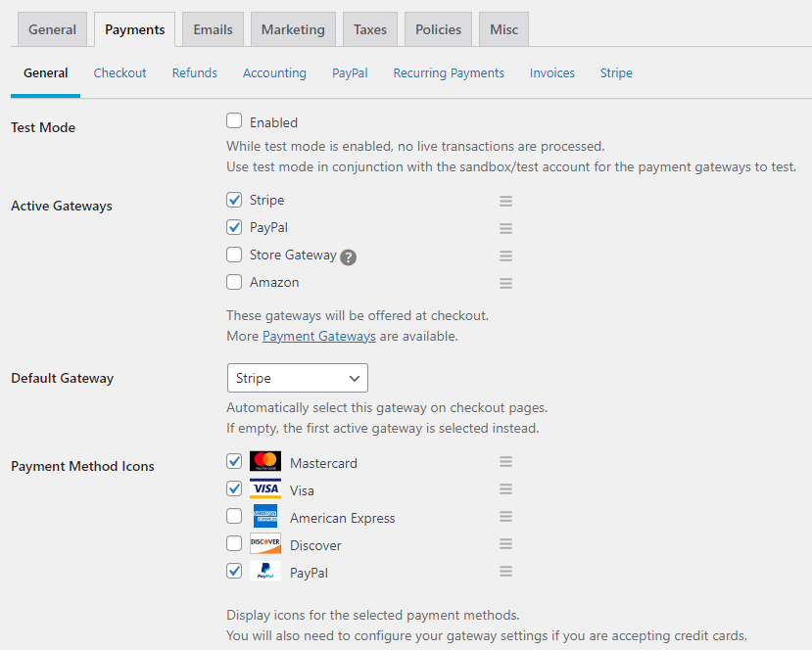Enable the Discover payment icon checkbox
Screen dimensions: 812x650
233,543
